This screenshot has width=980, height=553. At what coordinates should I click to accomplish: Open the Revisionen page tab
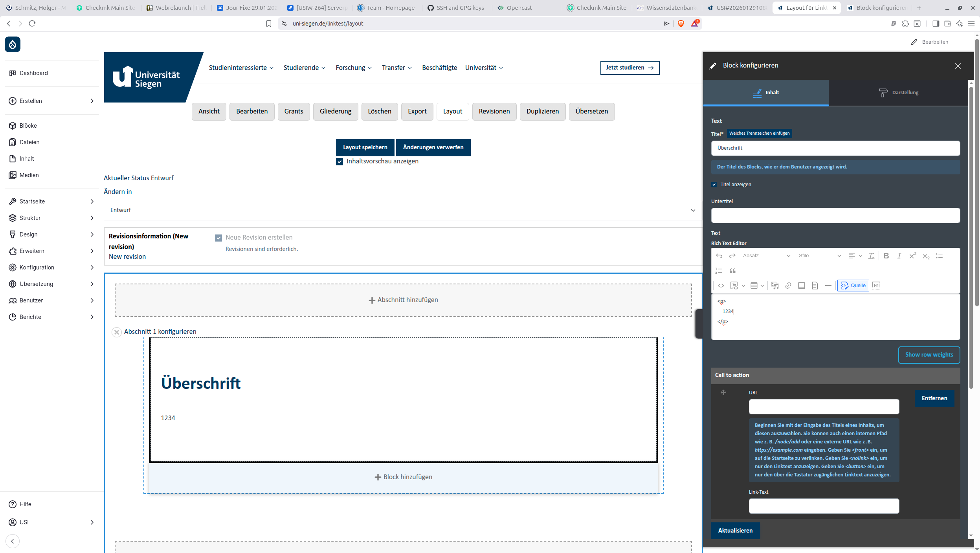[x=494, y=112]
